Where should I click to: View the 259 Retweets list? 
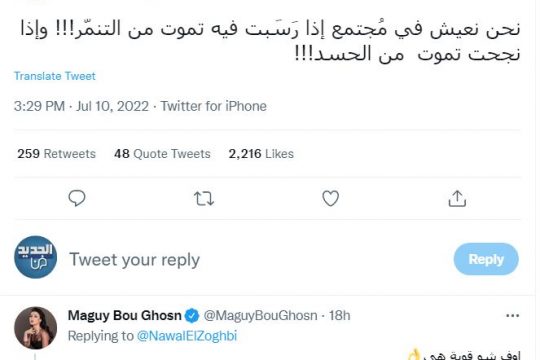(56, 154)
